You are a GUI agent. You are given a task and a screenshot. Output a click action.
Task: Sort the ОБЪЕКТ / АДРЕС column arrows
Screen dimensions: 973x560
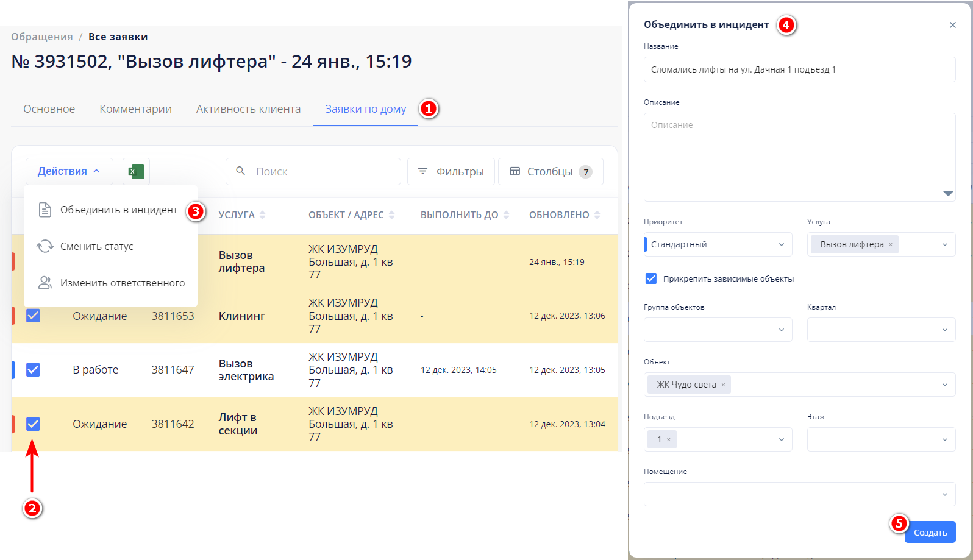pos(391,215)
